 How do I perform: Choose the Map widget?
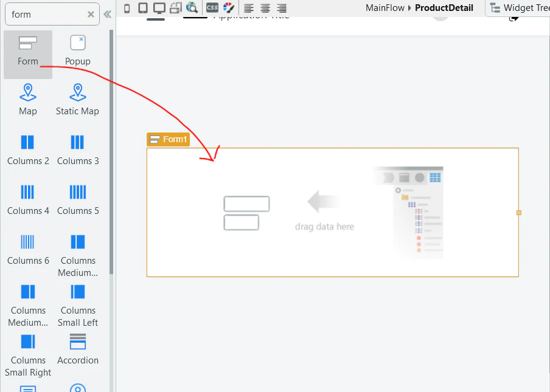(28, 100)
